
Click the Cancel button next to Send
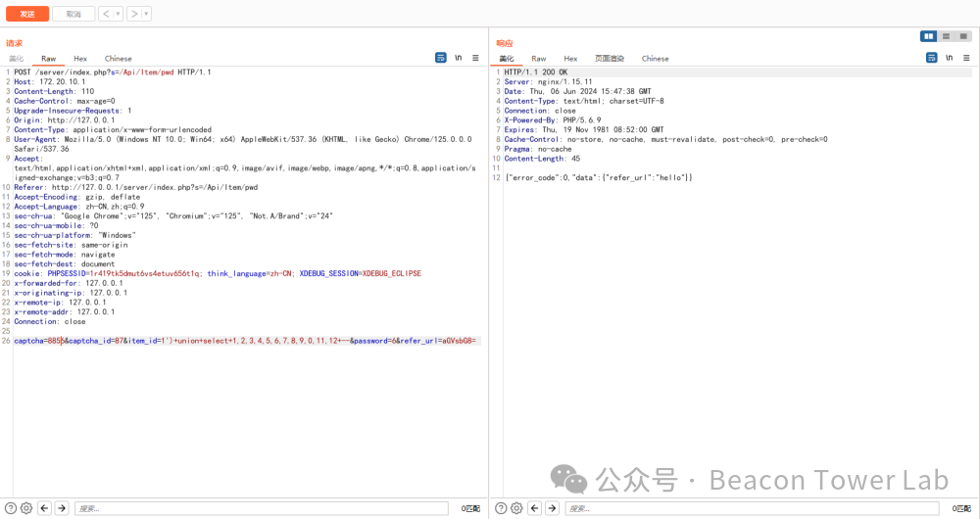pos(73,14)
